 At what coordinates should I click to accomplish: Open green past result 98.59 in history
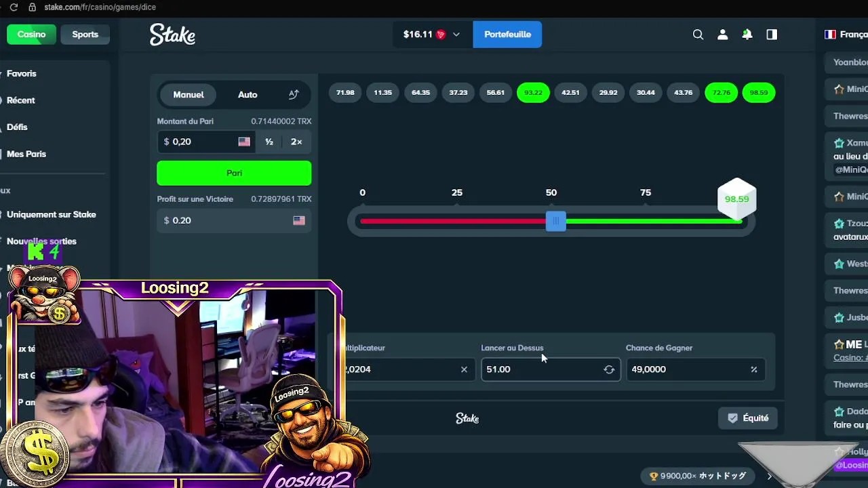click(759, 93)
